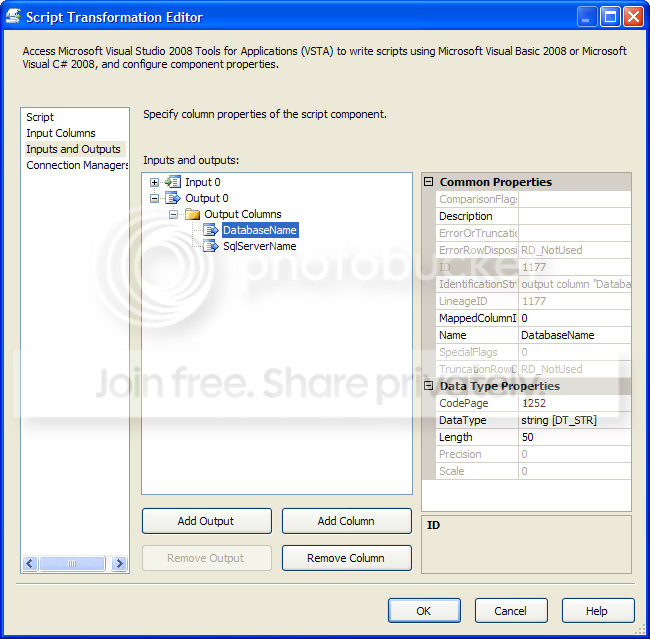This screenshot has height=639, width=650.
Task: Click the Output Columns folder icon
Action: tap(192, 214)
